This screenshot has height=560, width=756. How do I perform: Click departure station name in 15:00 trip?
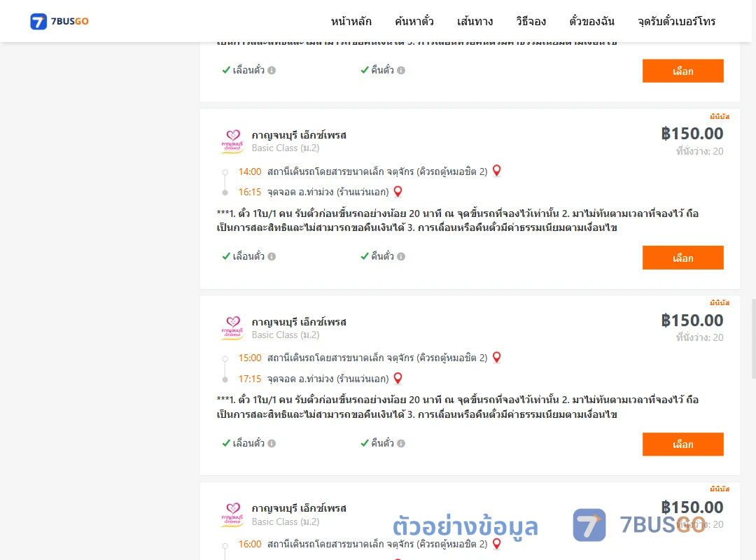pos(377,358)
